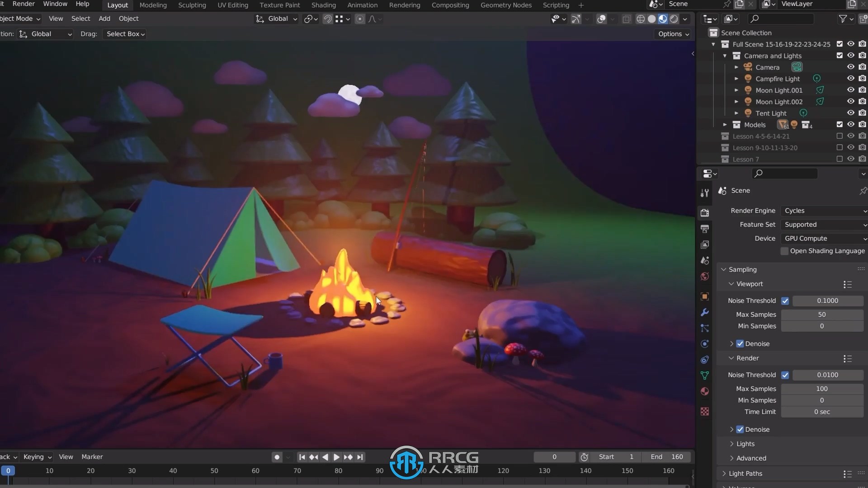Disable Render Denoise checkbox

(x=740, y=430)
